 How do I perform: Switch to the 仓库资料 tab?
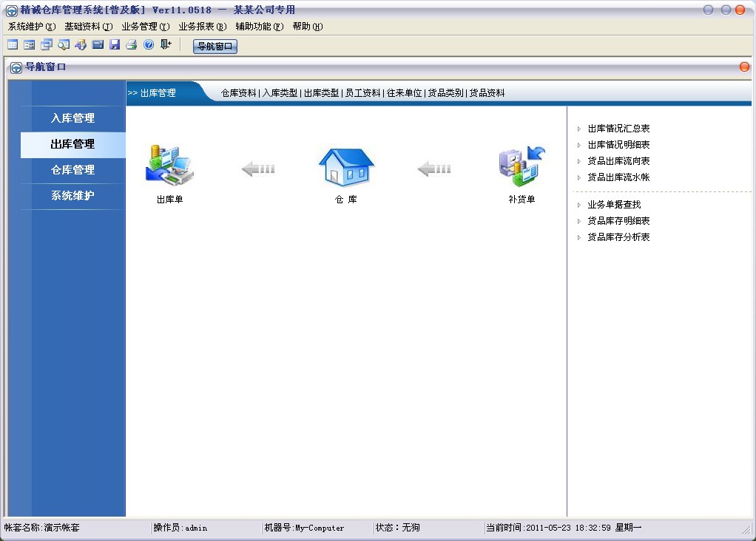coord(237,93)
